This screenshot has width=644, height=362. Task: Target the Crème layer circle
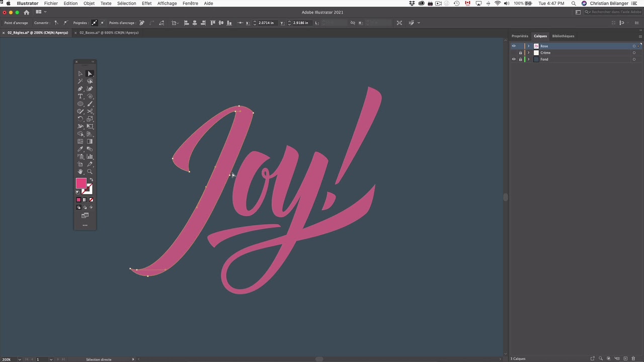(634, 53)
